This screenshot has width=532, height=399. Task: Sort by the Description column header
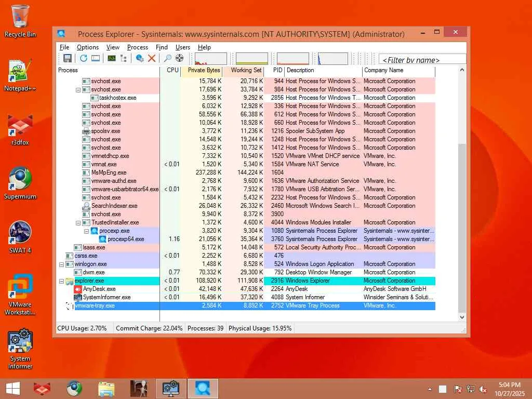tap(323, 70)
